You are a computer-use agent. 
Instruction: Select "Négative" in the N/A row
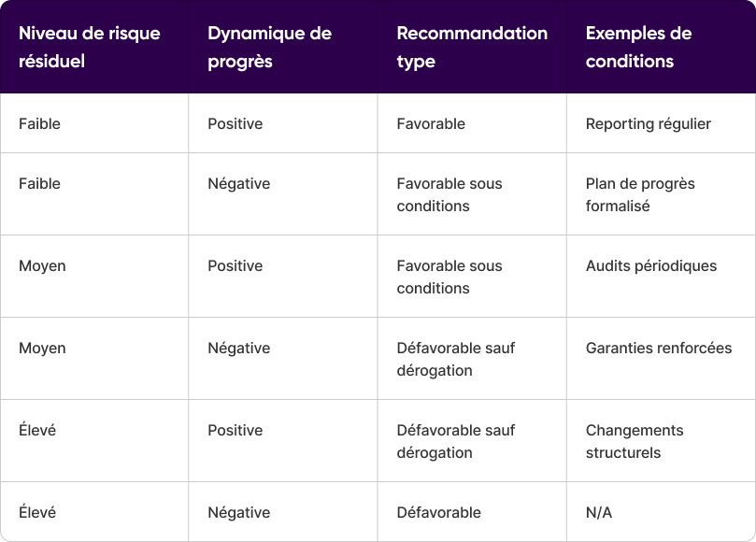(238, 512)
